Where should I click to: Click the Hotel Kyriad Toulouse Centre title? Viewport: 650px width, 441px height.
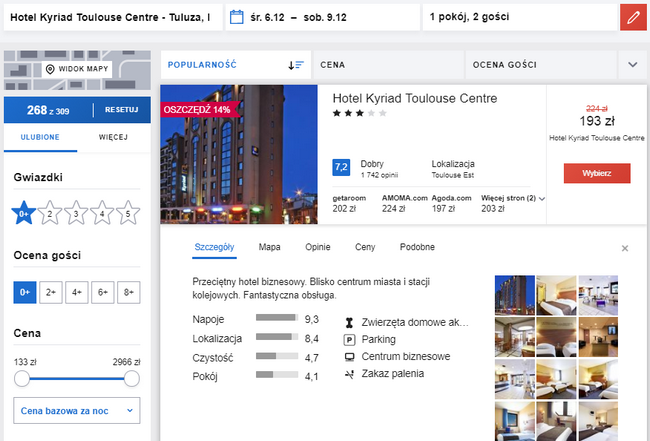[x=415, y=99]
